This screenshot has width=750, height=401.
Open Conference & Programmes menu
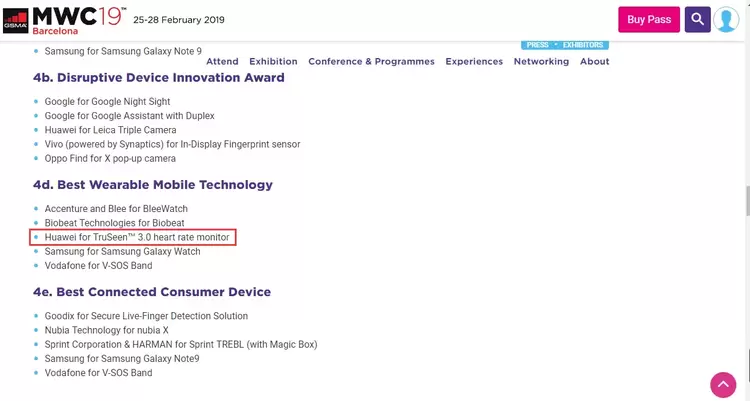(371, 61)
